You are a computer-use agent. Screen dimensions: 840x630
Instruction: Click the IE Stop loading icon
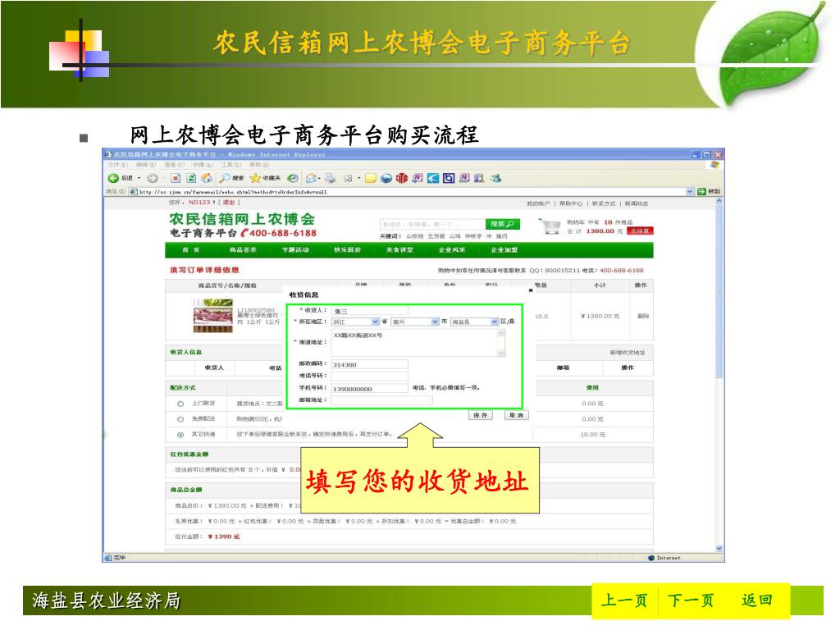click(176, 178)
